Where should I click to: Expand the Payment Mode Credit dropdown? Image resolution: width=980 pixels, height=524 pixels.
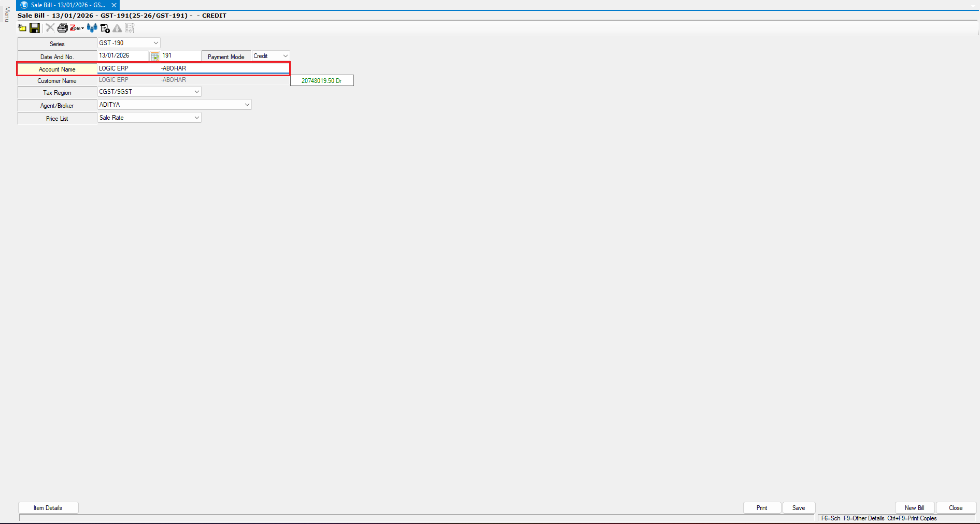pos(285,56)
